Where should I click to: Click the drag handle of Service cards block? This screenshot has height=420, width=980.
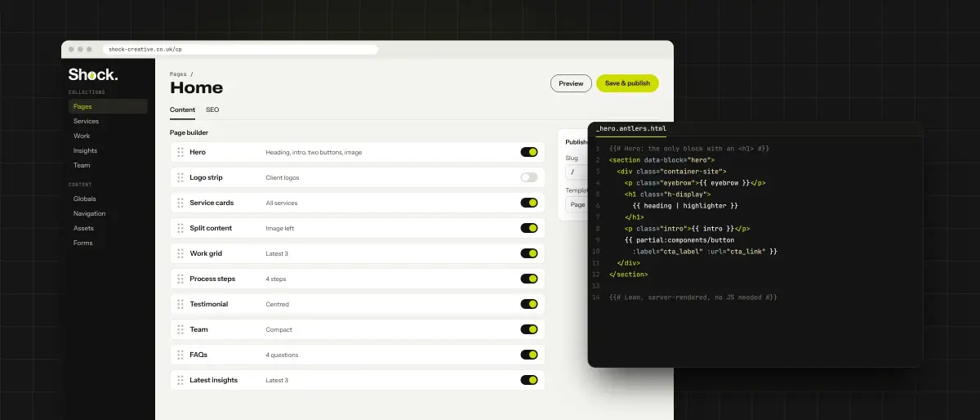180,203
